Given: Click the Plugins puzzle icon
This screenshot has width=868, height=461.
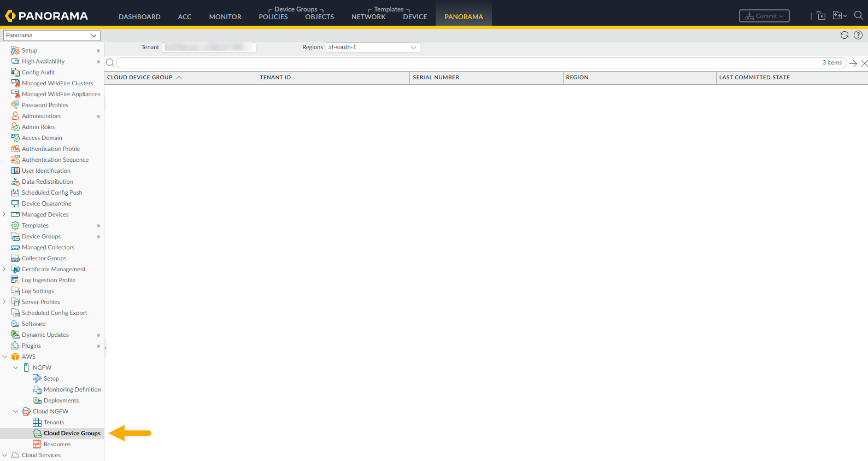Looking at the screenshot, I should click(15, 346).
